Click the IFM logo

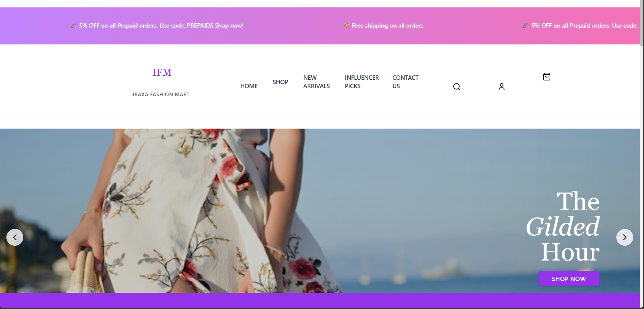162,72
